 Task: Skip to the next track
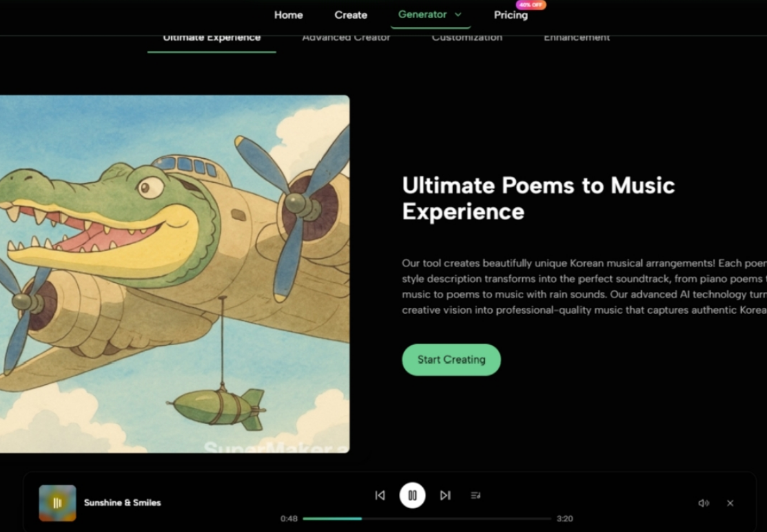click(x=445, y=495)
